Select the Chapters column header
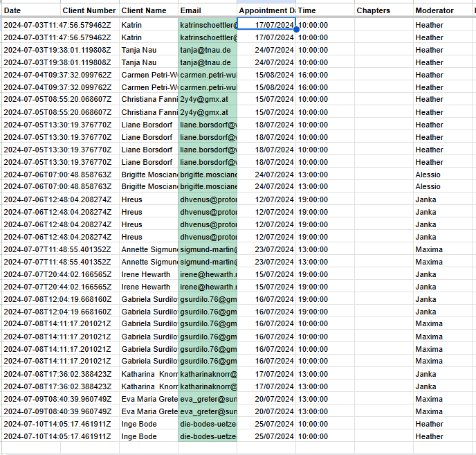This screenshot has width=476, height=455. (x=384, y=10)
